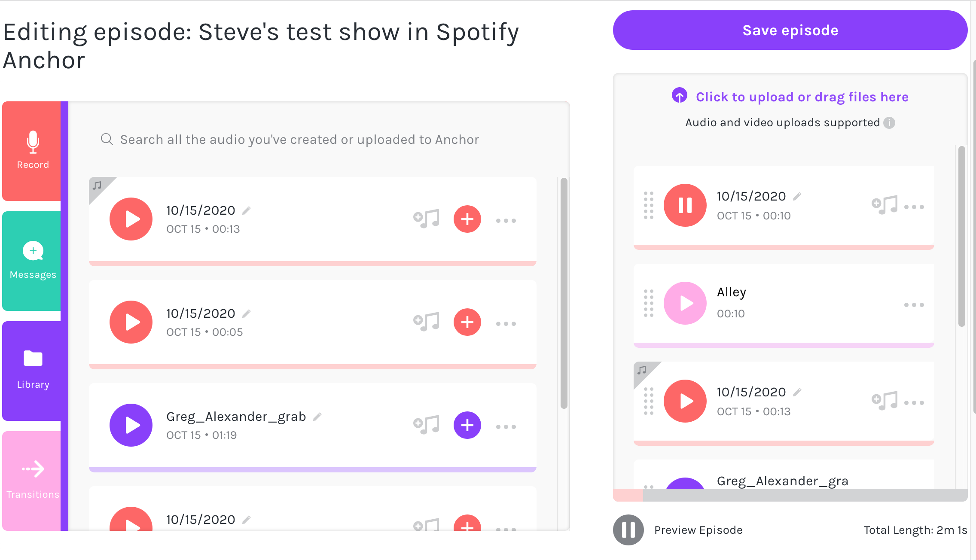Open options for episode segment 00:13
The width and height of the screenshot is (976, 560).
pyautogui.click(x=914, y=403)
